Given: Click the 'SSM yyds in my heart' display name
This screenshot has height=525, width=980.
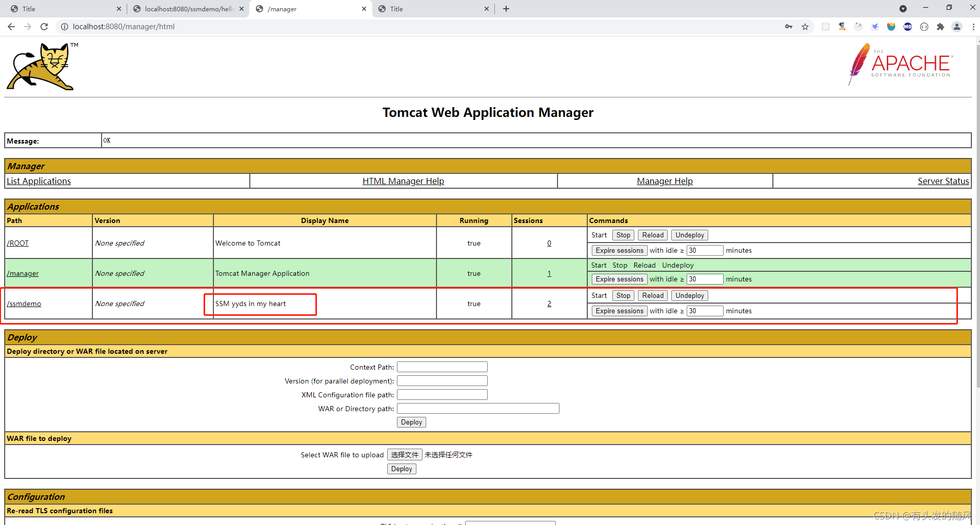Looking at the screenshot, I should coord(251,304).
